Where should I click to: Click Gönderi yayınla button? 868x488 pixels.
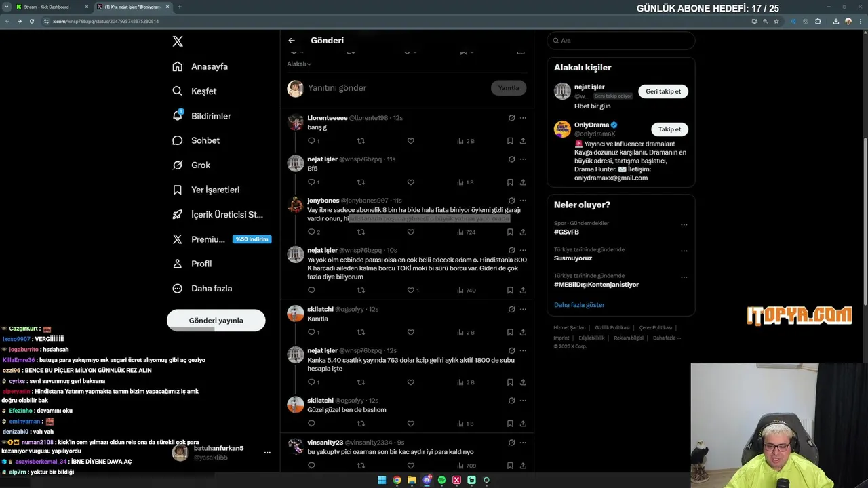(x=216, y=320)
